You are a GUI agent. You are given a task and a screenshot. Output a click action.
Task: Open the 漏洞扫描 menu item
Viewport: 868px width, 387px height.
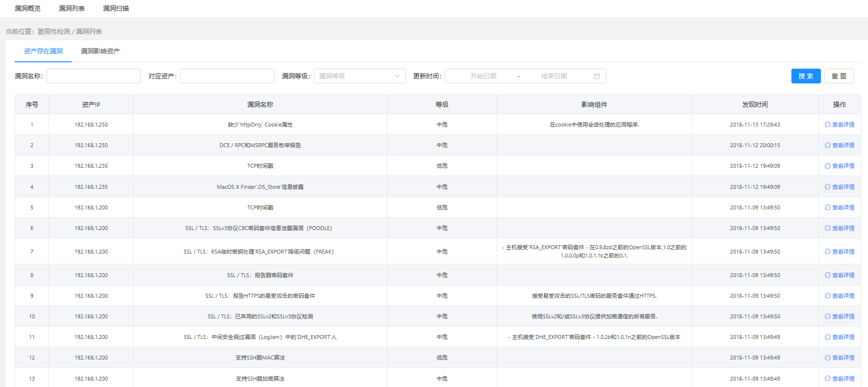click(116, 8)
